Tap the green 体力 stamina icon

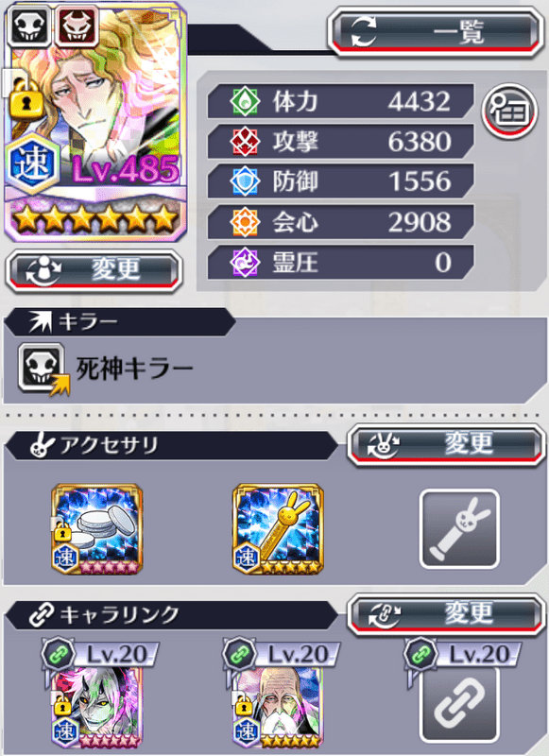[245, 101]
